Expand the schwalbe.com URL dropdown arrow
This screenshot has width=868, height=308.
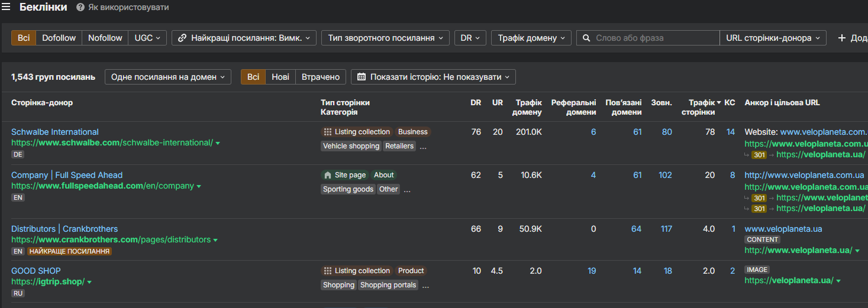[218, 143]
